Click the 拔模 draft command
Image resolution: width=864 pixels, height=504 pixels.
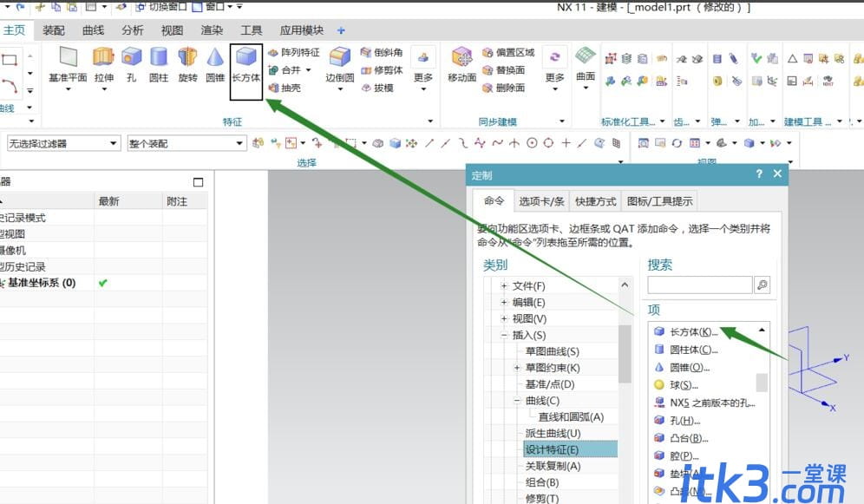(377, 88)
